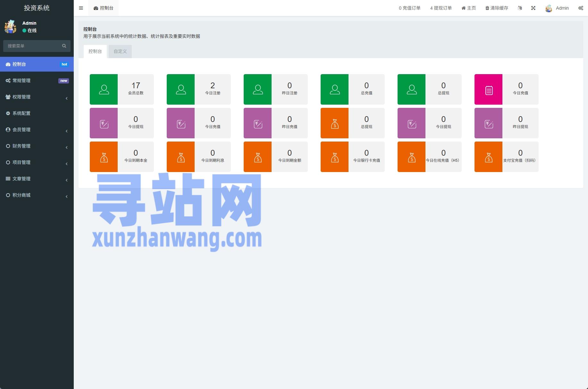588x389 pixels.
Task: Go to 主页 from the header
Action: [x=469, y=8]
